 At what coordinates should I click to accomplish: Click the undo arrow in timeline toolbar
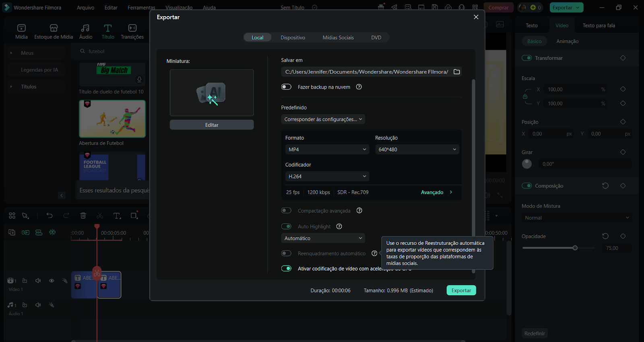point(50,216)
